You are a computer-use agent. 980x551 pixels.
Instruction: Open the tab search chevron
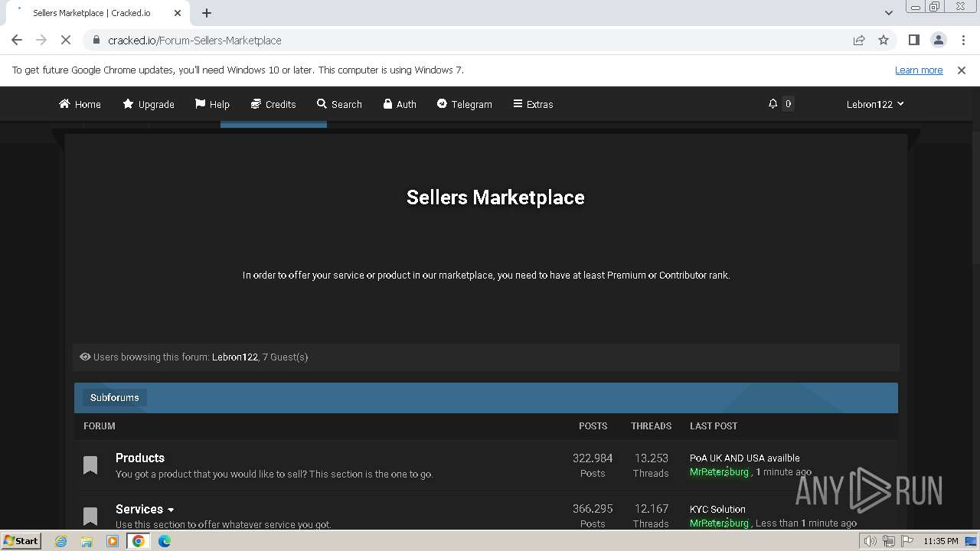point(888,12)
